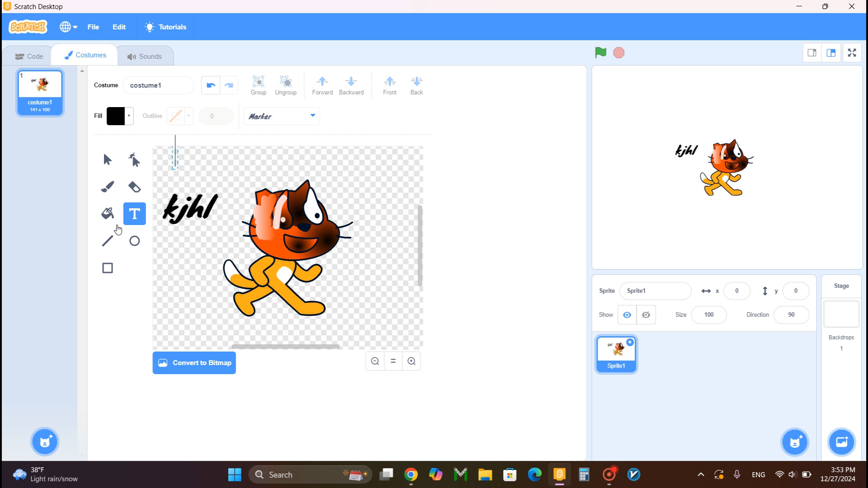Select the Circle tool
The image size is (868, 488).
coord(134,241)
